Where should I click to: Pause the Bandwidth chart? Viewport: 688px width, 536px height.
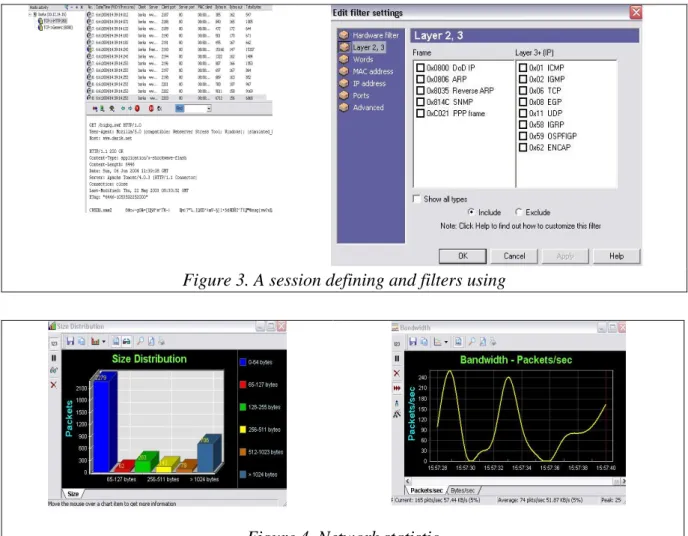[397, 358]
